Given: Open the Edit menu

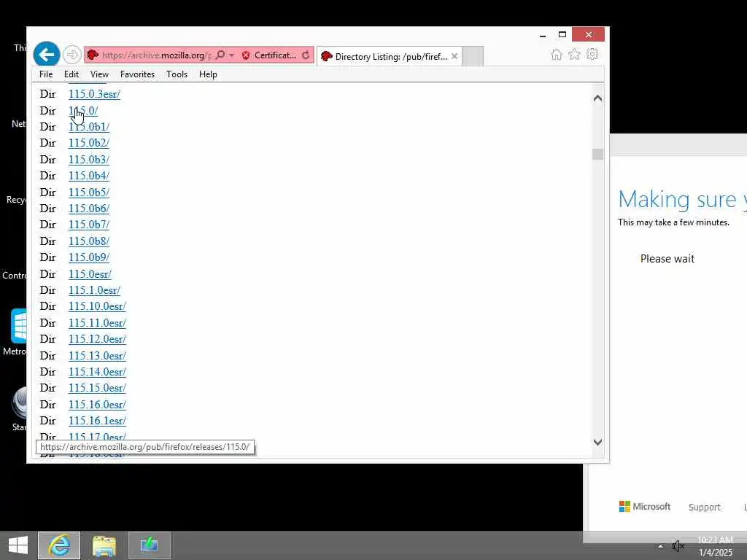Looking at the screenshot, I should [x=71, y=74].
